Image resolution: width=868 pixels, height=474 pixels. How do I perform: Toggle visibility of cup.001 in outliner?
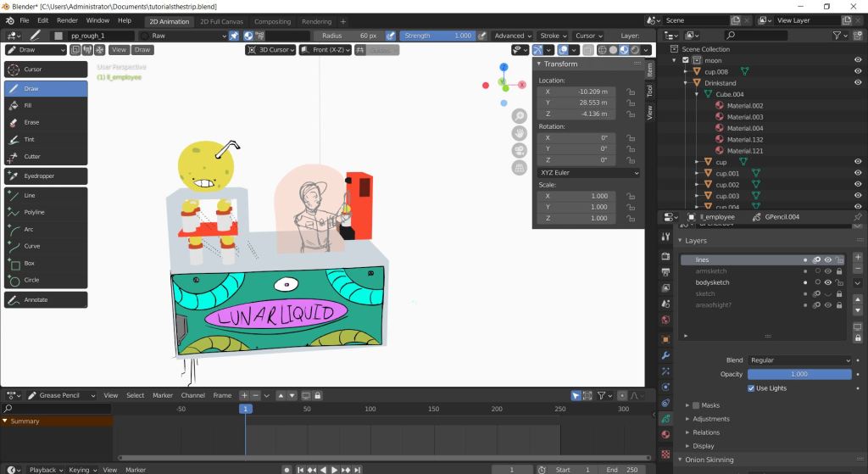(858, 173)
